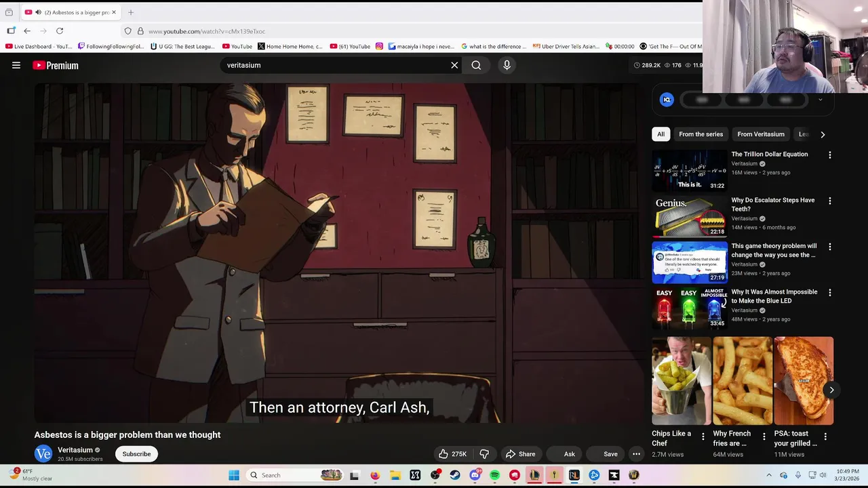868x488 pixels.
Task: Open Why French fries short thumbnail
Action: point(743,380)
